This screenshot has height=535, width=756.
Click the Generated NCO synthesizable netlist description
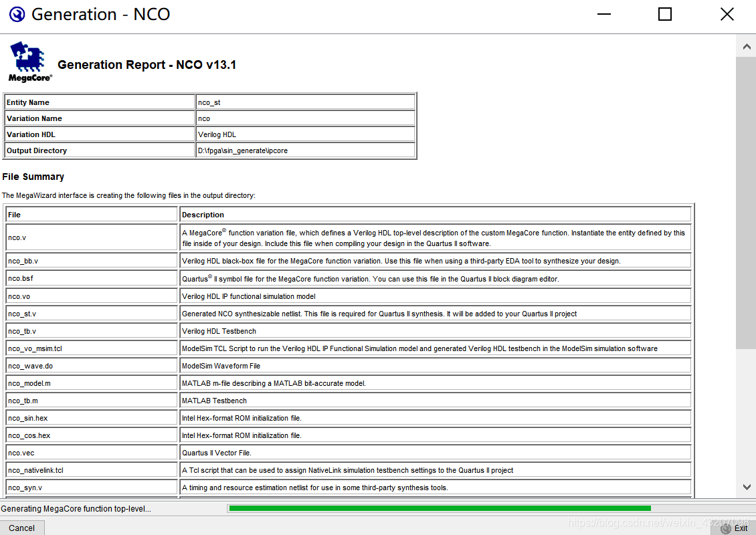pyautogui.click(x=379, y=314)
